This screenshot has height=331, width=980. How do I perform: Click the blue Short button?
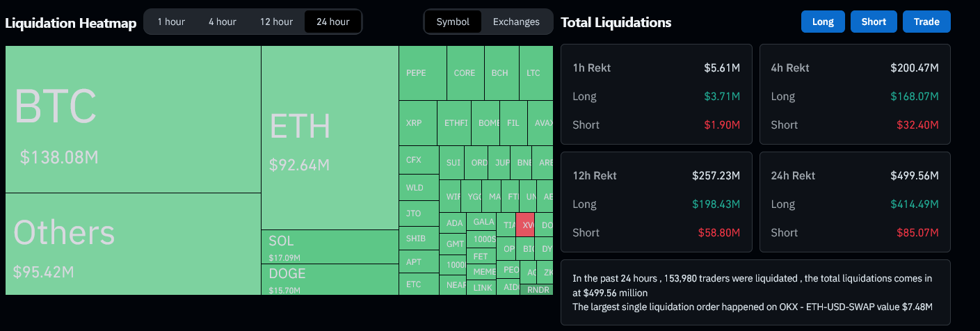coord(874,22)
